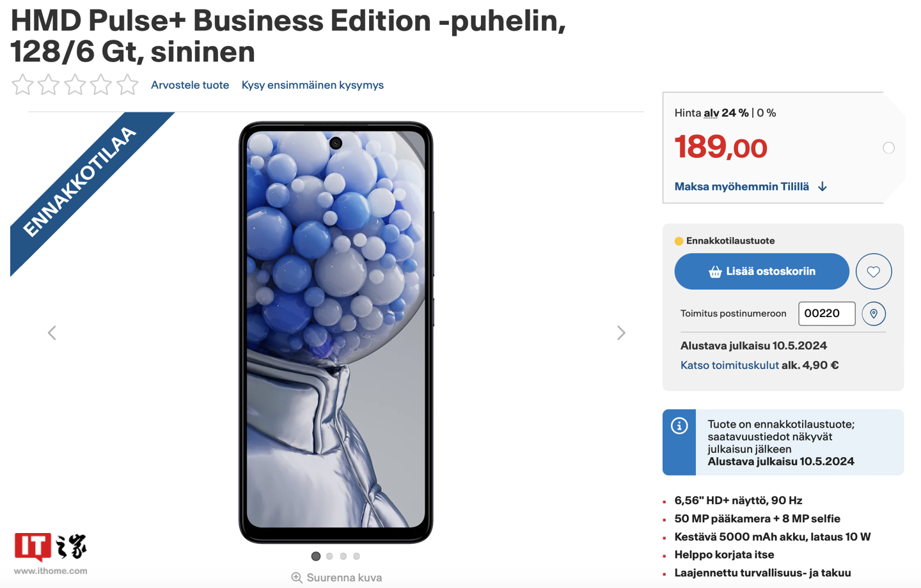
Task: Open Arvostele tuote review link
Action: pyautogui.click(x=190, y=85)
